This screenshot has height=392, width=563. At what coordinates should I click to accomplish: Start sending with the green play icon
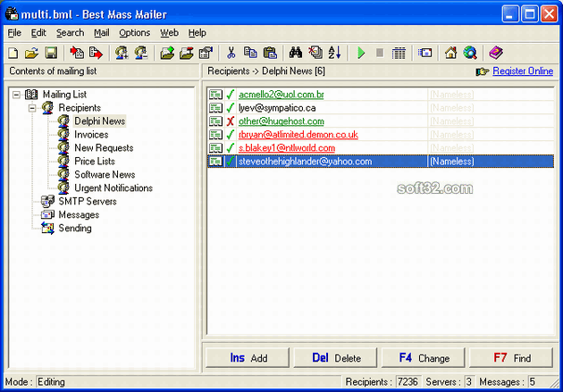(361, 53)
